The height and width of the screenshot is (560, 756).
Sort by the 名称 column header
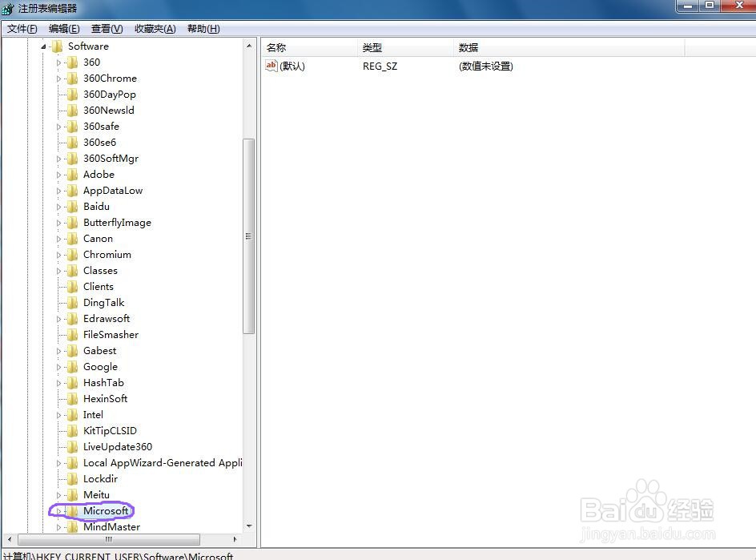tap(310, 48)
